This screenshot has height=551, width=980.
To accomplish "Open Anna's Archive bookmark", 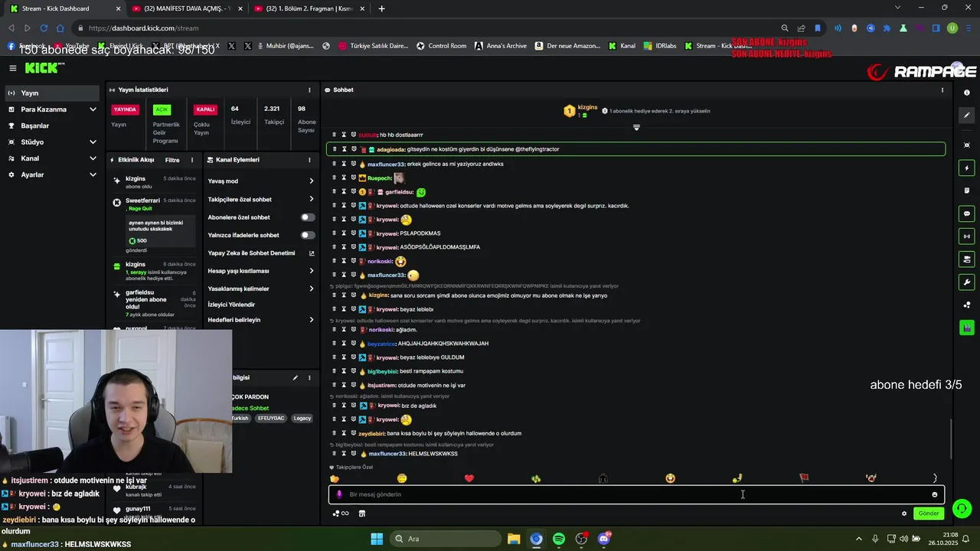I will [x=501, y=46].
